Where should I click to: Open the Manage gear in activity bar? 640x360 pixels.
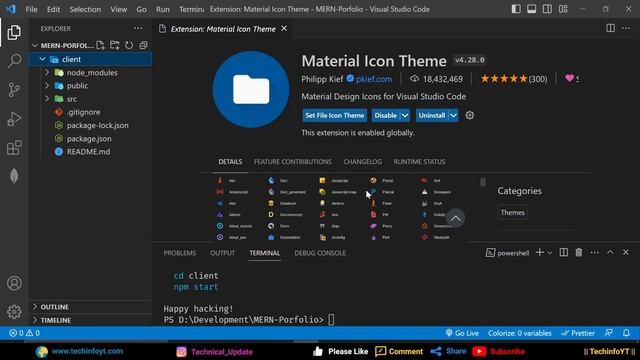click(14, 311)
